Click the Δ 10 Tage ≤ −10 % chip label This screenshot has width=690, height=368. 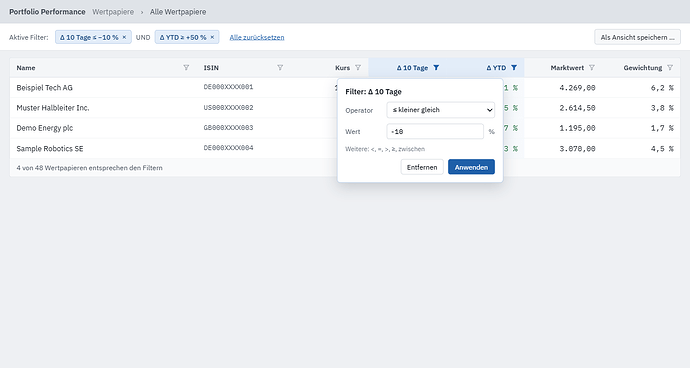point(89,37)
